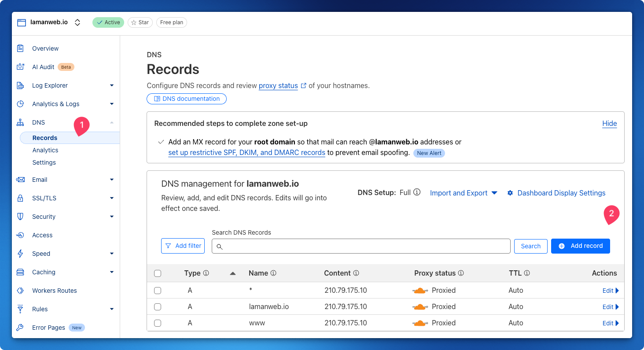The width and height of the screenshot is (644, 350).
Task: Click the orange cloud on the www row
Action: [420, 323]
